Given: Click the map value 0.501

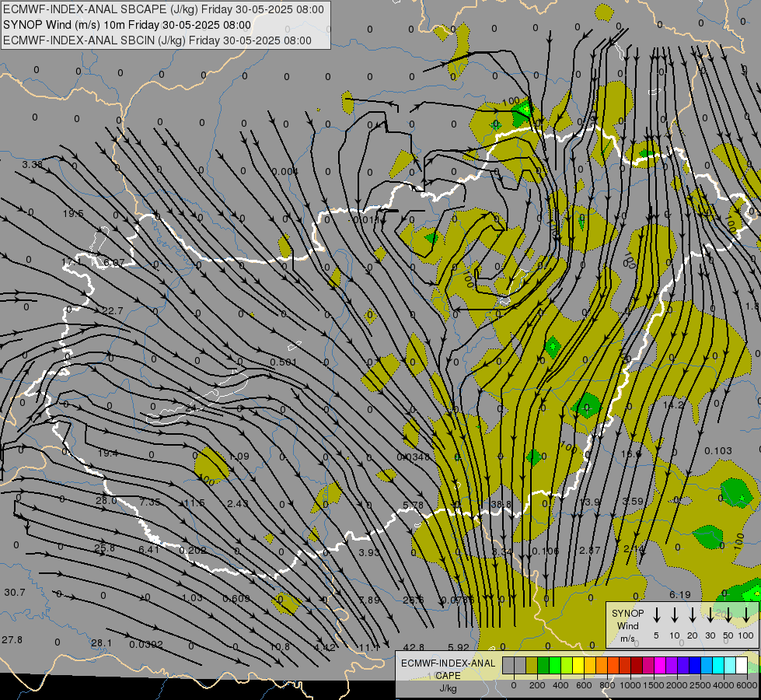Looking at the screenshot, I should click(284, 362).
